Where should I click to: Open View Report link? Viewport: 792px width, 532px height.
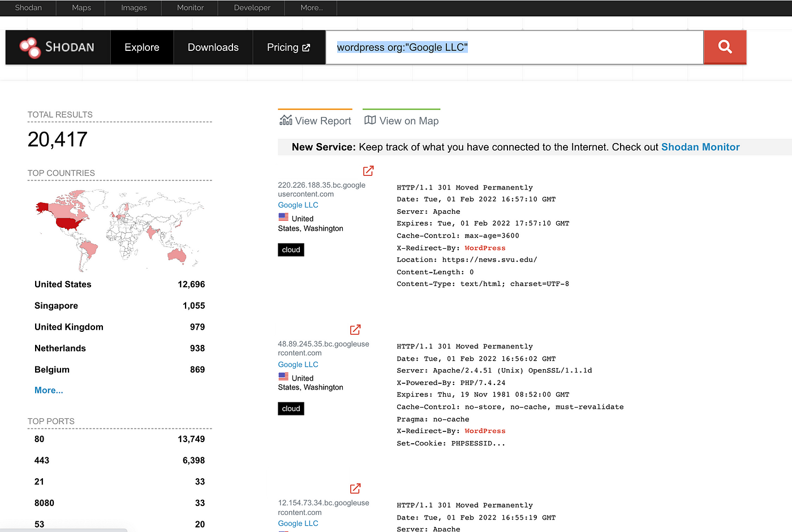pos(315,120)
